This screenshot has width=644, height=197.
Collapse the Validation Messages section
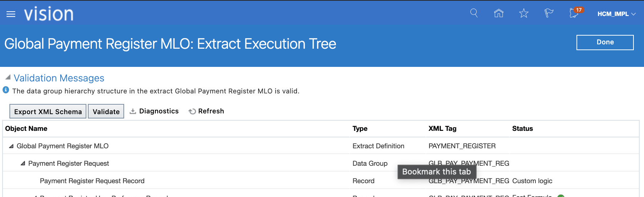tap(8, 77)
